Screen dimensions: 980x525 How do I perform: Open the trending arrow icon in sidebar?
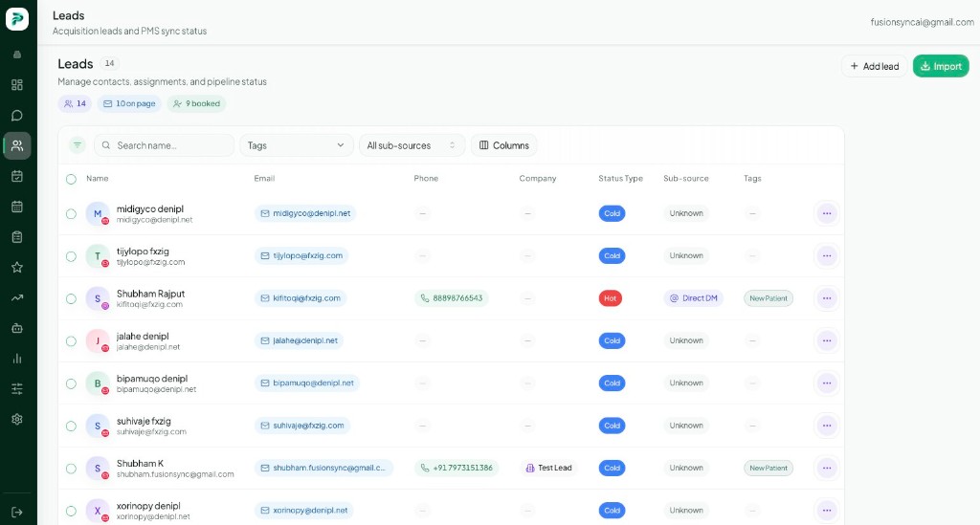(17, 297)
